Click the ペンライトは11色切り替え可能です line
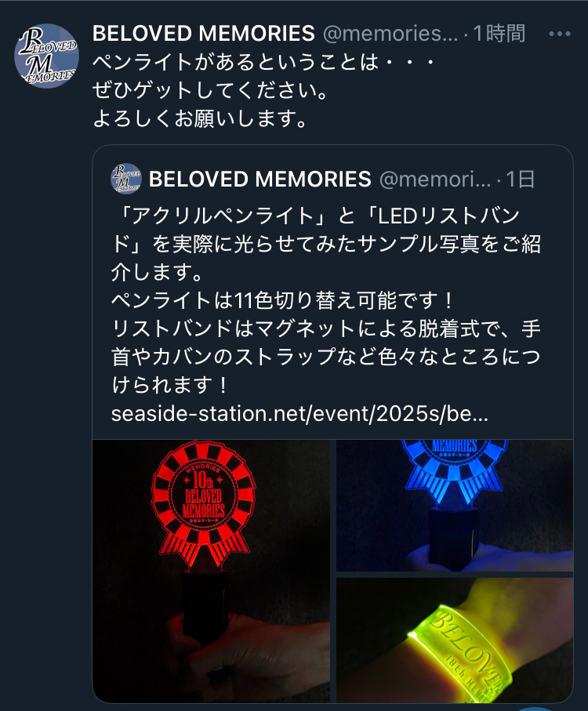 click(282, 300)
